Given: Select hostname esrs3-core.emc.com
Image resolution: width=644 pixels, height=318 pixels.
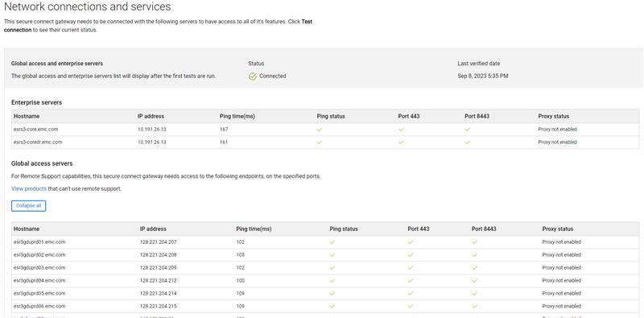Looking at the screenshot, I should pyautogui.click(x=35, y=130).
